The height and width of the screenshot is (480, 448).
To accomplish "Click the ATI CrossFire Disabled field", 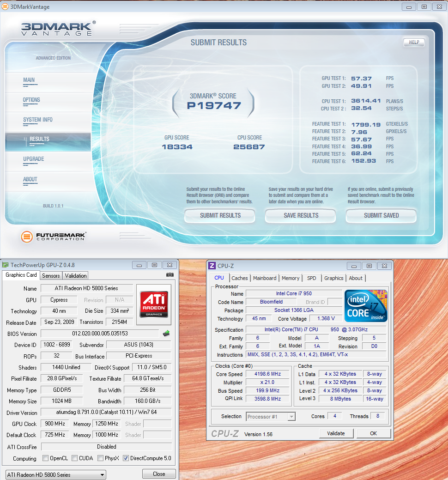I will [107, 447].
